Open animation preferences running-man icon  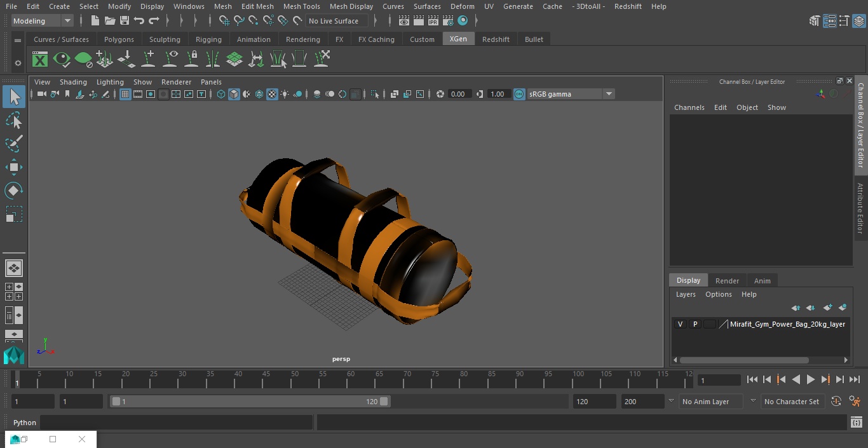click(855, 402)
